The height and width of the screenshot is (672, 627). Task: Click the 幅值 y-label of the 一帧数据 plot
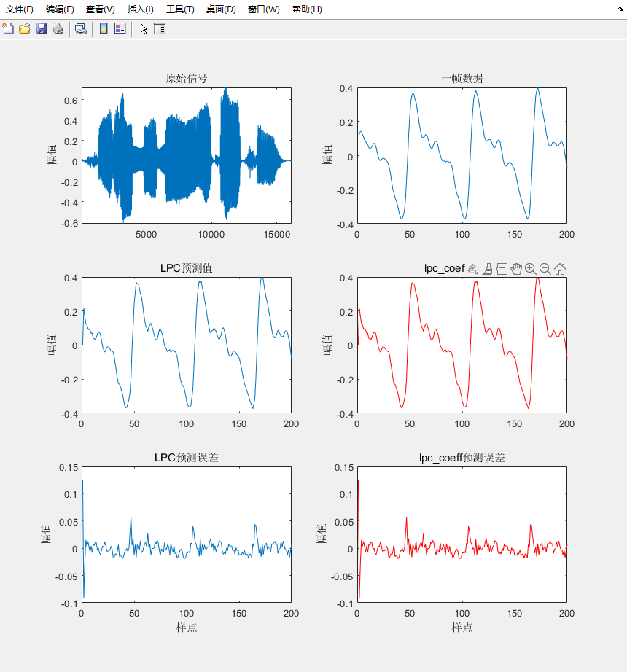(327, 155)
